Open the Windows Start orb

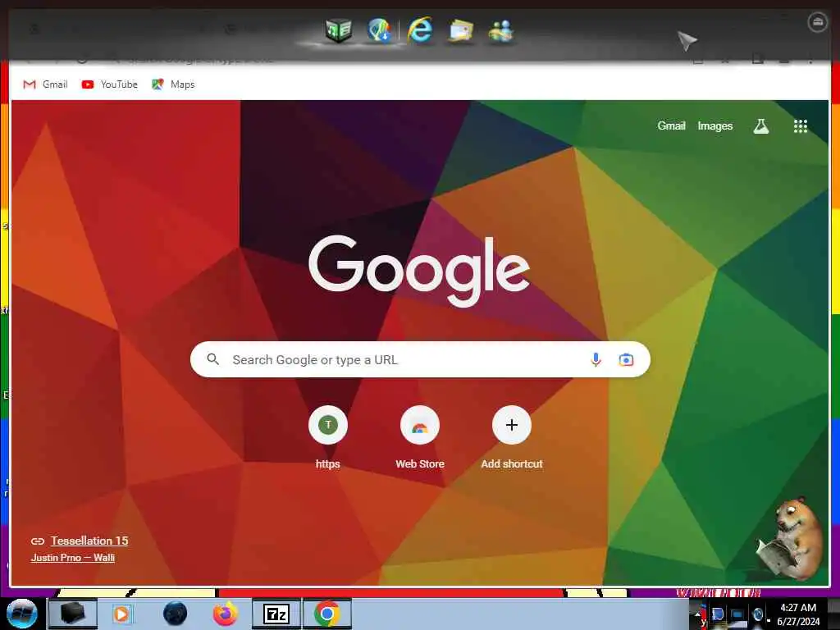[x=22, y=614]
